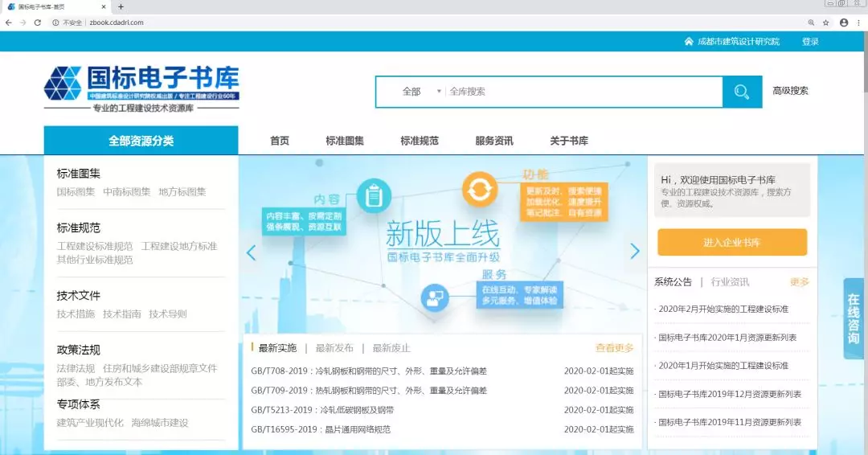Bookmark this page with the star icon

tap(825, 23)
